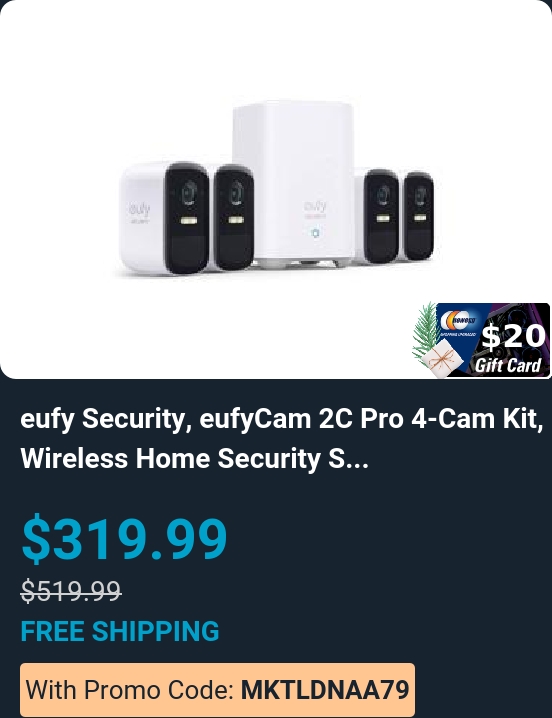Select the third camera beside the hub
Viewport: 552px width, 718px height.
click(380, 216)
